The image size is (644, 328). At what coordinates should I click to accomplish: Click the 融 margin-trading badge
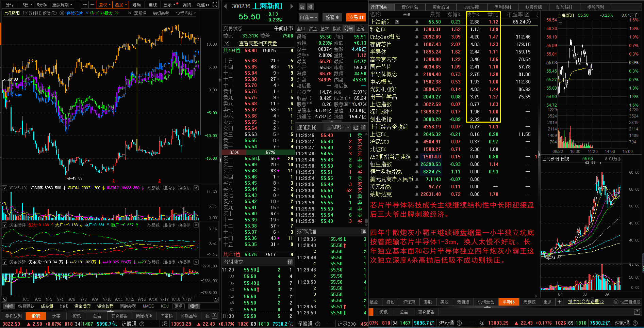(302, 7)
